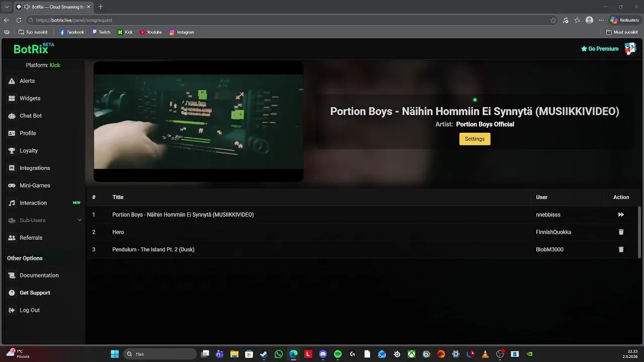
Task: Click the User column header
Action: tap(541, 197)
